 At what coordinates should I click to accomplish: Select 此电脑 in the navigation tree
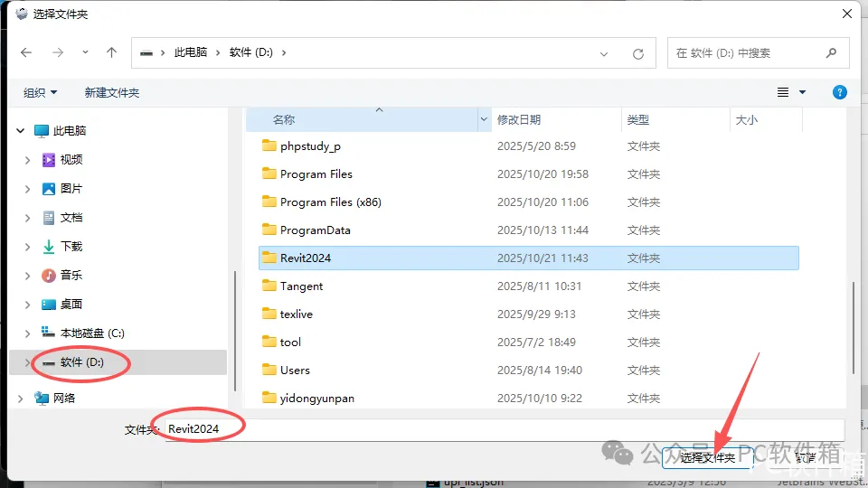(x=70, y=130)
